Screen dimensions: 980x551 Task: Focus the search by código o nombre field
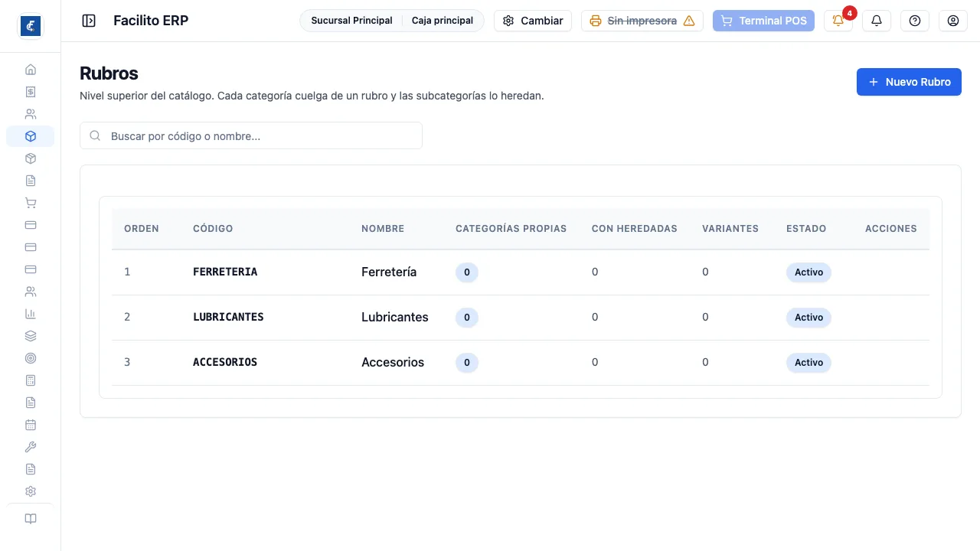tap(251, 135)
